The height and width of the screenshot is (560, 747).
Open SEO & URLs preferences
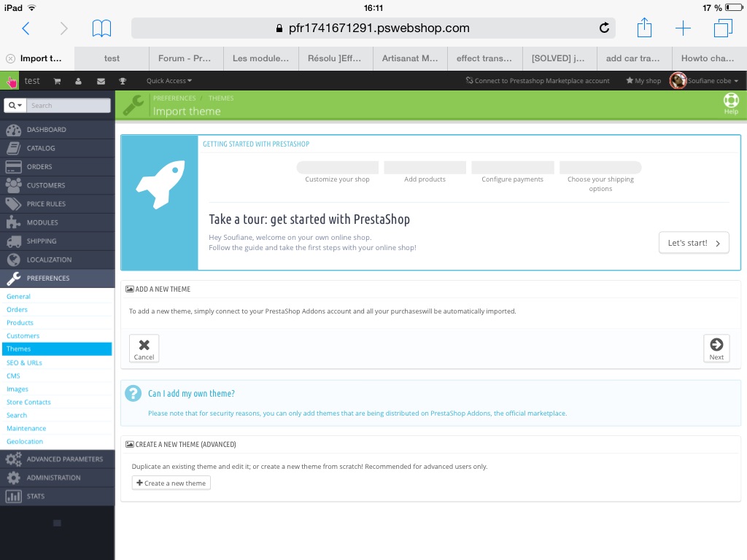tap(24, 362)
